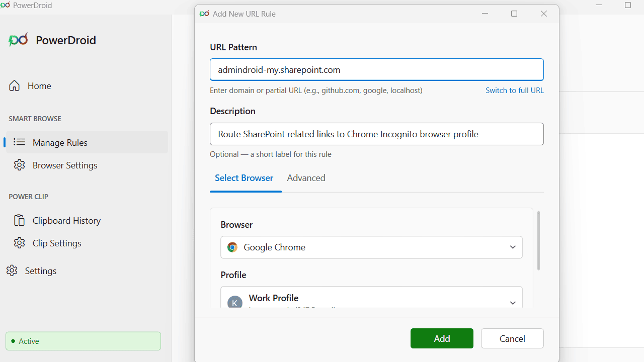Click the Description input field
This screenshot has height=362, width=644.
pyautogui.click(x=377, y=134)
